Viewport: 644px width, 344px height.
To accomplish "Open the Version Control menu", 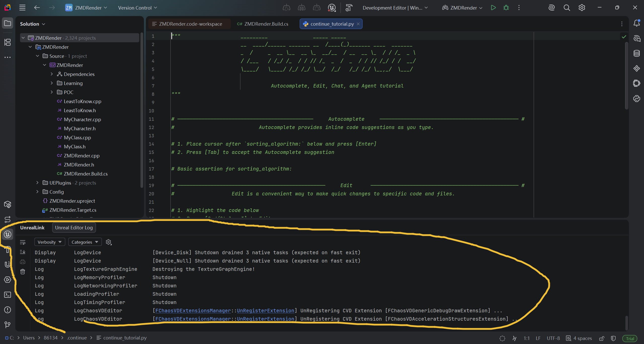I will click(137, 8).
